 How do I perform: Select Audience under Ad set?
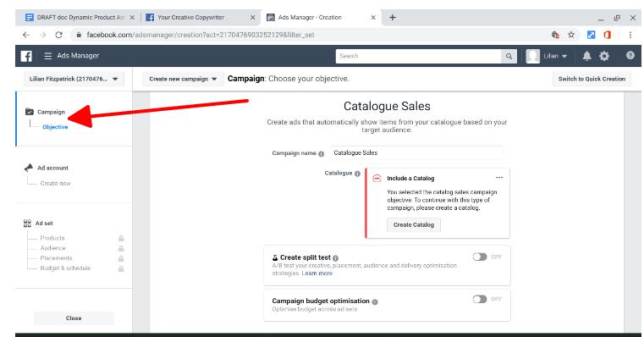(52, 248)
